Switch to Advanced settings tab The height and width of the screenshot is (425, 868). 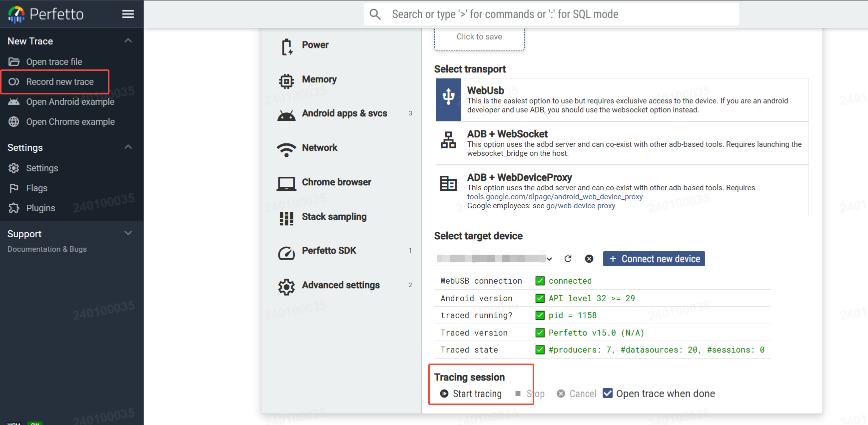[341, 287]
